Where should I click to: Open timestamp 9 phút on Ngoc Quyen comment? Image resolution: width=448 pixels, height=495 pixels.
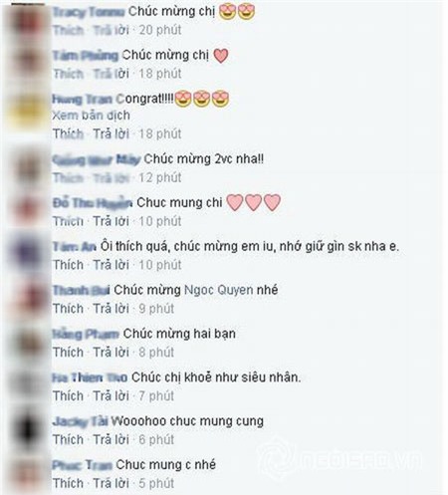tap(156, 309)
